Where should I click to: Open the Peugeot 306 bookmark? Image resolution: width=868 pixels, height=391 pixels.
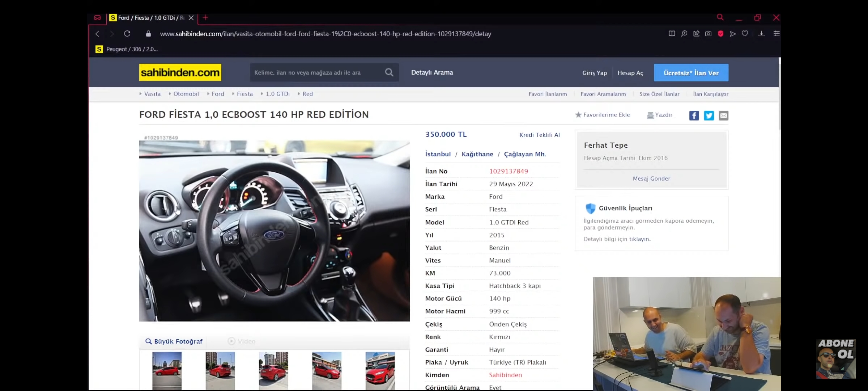127,49
